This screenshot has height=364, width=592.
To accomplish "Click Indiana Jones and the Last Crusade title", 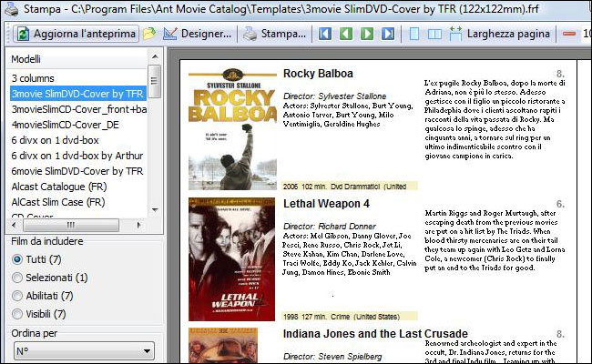I will pyautogui.click(x=375, y=334).
